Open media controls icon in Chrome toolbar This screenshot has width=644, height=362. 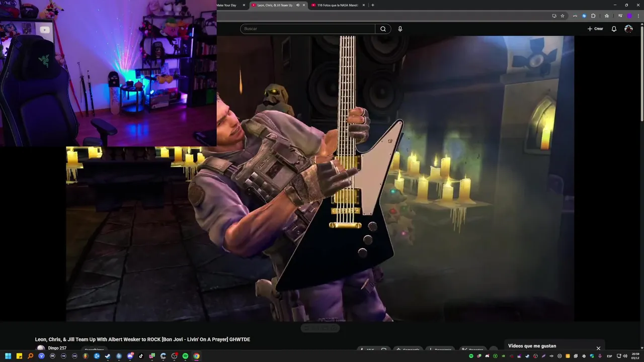pos(620,16)
